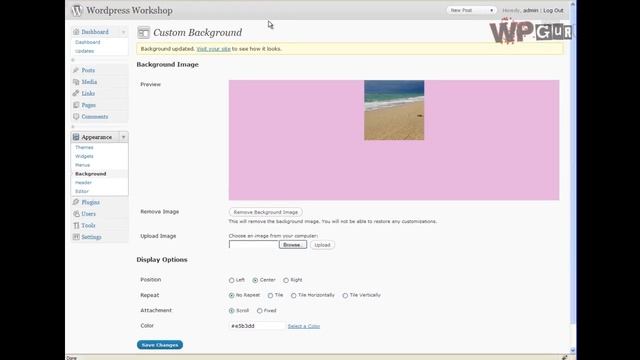This screenshot has height=360, width=640.
Task: Open Users menu
Action: (89, 214)
